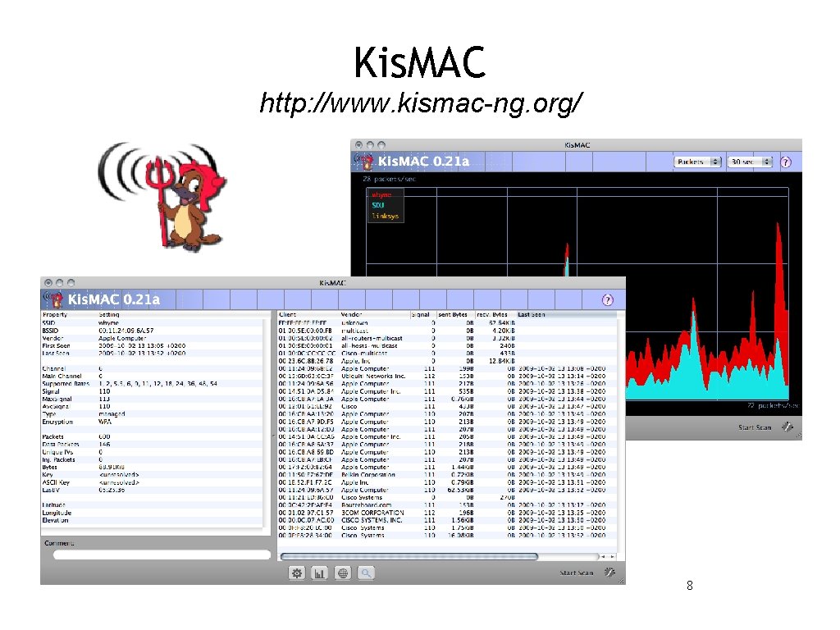Select the Data Packets 146 property row
The width and height of the screenshot is (840, 630).
click(153, 445)
